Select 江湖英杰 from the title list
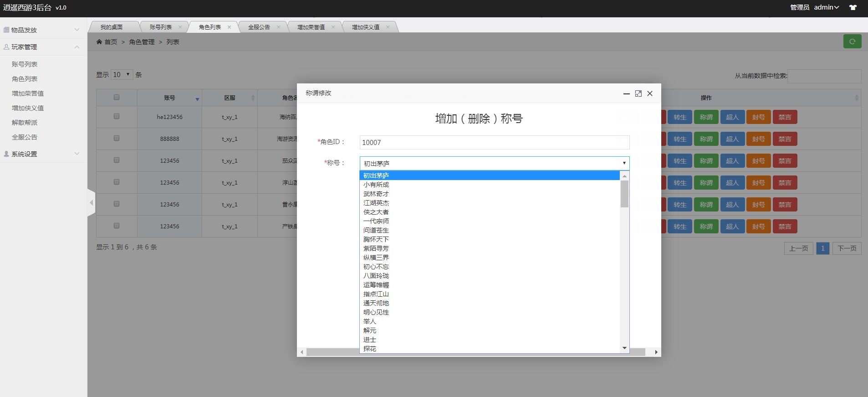Viewport: 868px width, 397px height. (376, 203)
